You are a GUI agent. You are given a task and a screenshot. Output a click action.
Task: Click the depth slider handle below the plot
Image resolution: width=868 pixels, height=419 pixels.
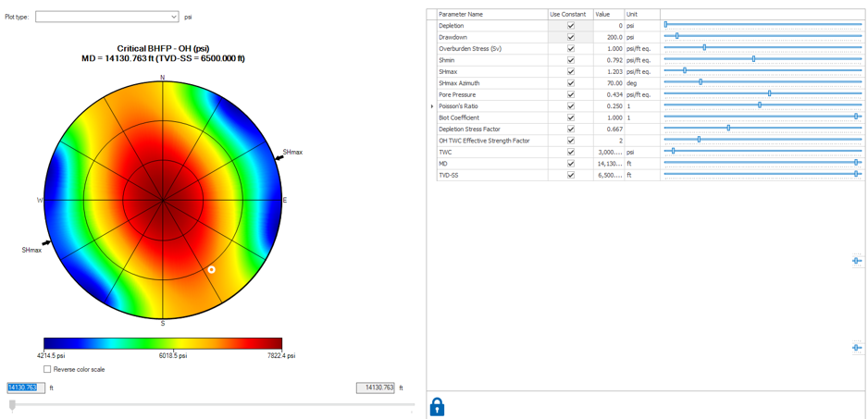pos(12,405)
